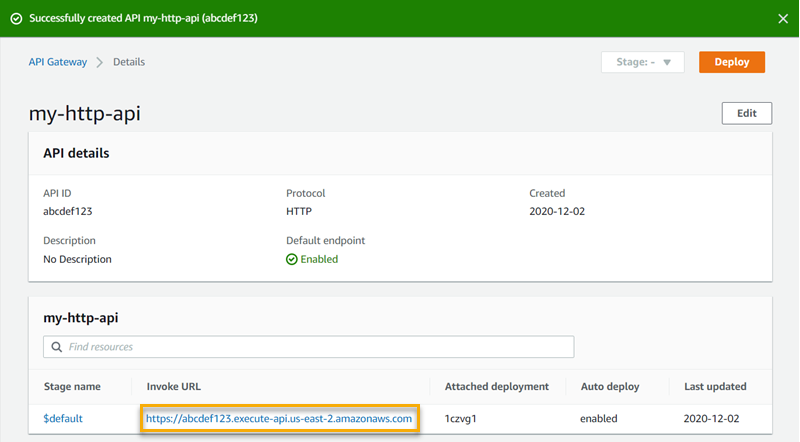Click the No Description text

pyautogui.click(x=77, y=259)
